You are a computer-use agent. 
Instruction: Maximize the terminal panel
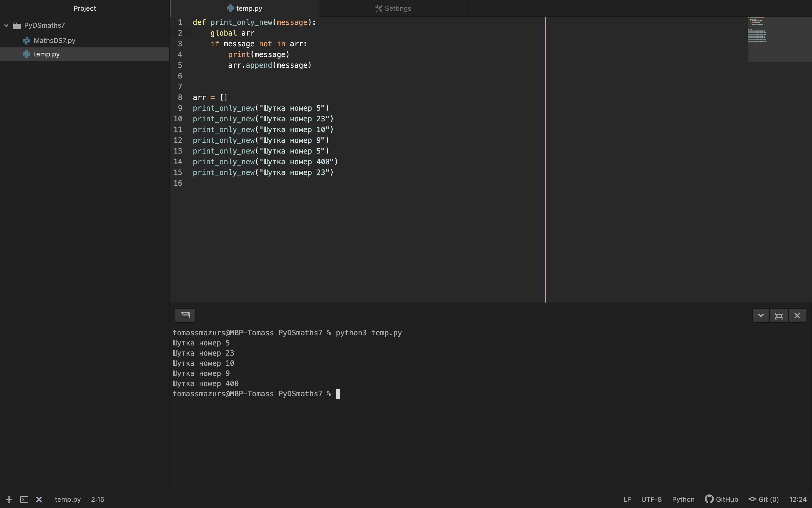(779, 316)
